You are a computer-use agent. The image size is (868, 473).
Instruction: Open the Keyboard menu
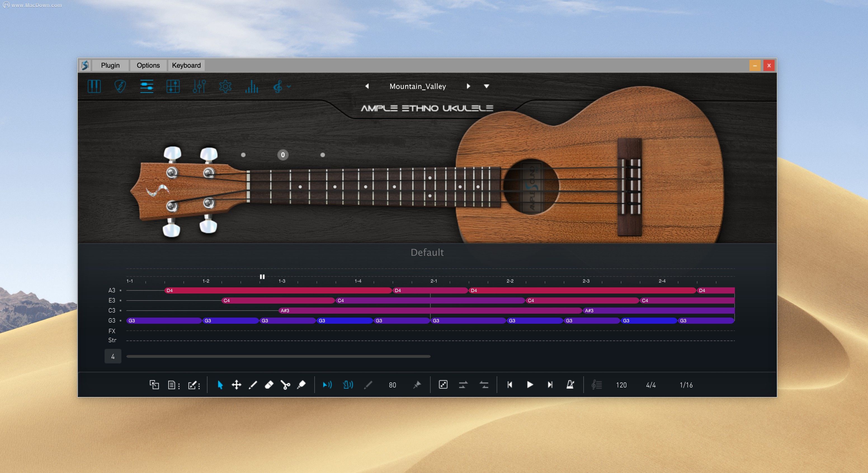tap(186, 65)
